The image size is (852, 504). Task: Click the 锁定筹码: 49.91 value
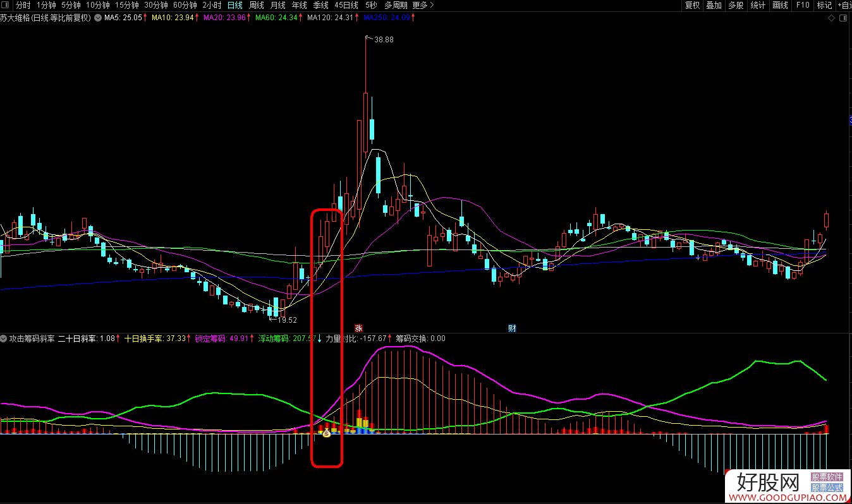click(x=221, y=339)
